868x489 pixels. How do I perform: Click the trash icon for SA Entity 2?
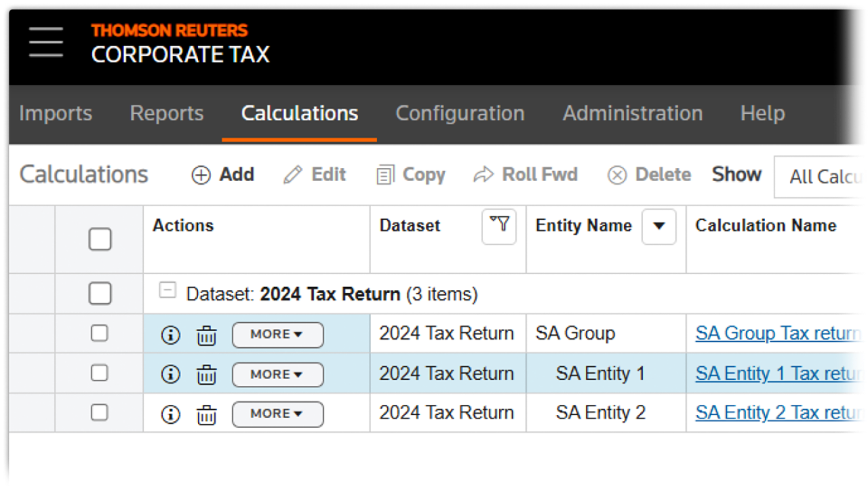pyautogui.click(x=207, y=414)
